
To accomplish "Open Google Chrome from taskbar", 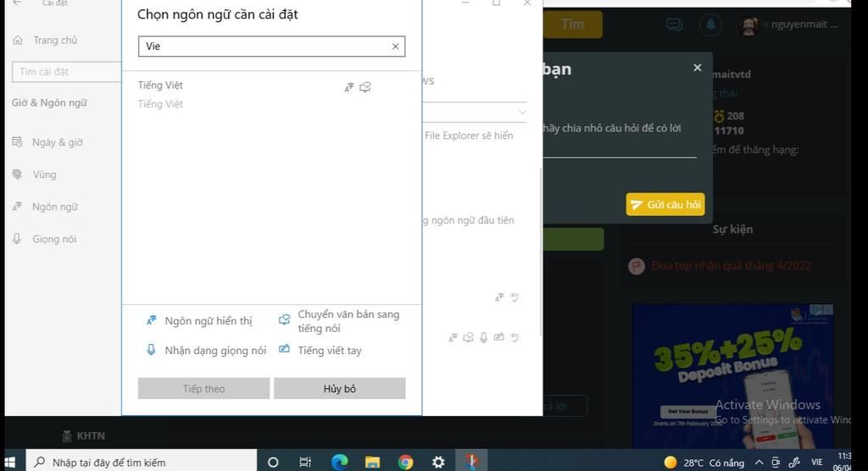I will coord(405,463).
